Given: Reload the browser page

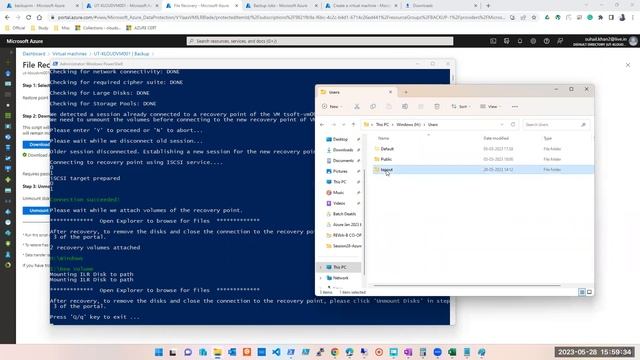Looking at the screenshot, I should coord(28,18).
